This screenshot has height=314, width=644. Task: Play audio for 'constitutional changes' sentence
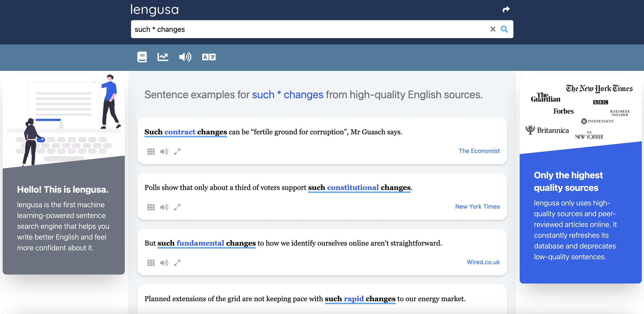click(x=164, y=207)
